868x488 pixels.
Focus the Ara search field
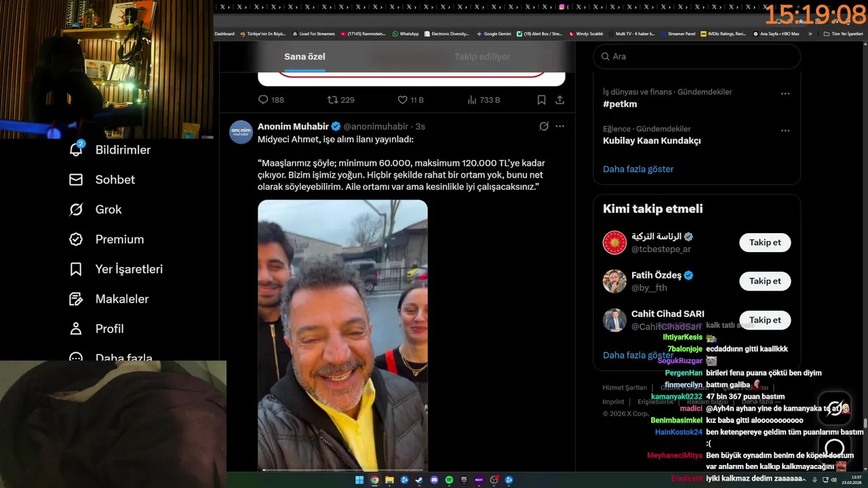click(x=696, y=56)
